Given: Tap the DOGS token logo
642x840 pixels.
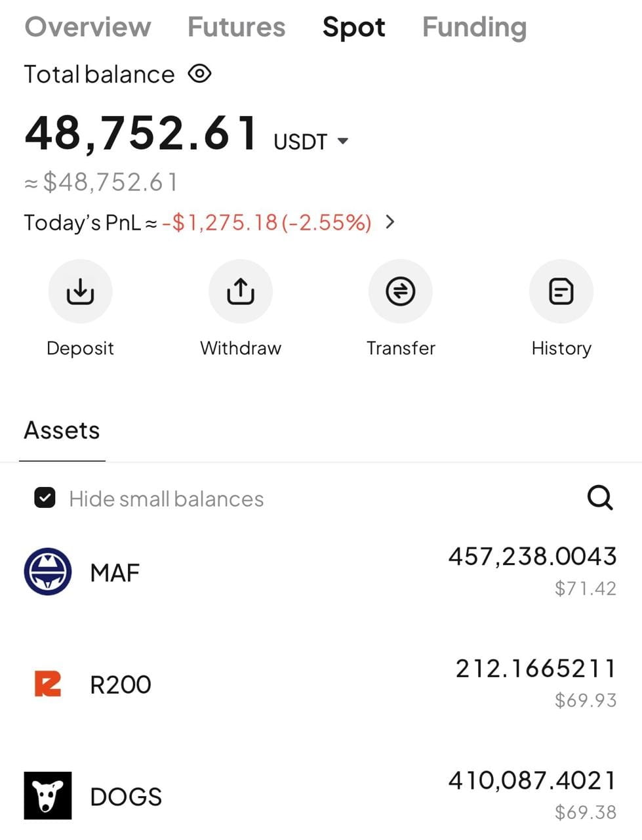Looking at the screenshot, I should [48, 795].
